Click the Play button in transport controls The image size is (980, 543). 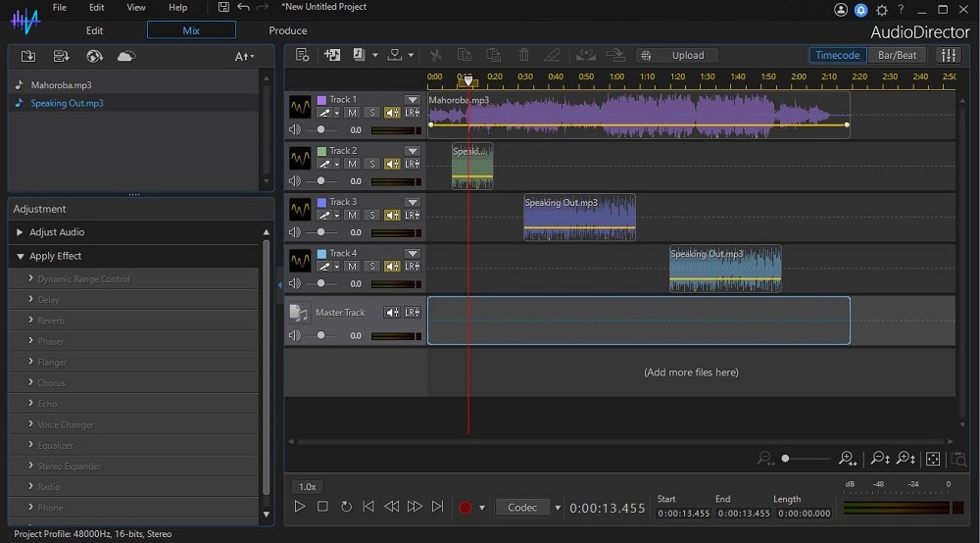tap(299, 507)
